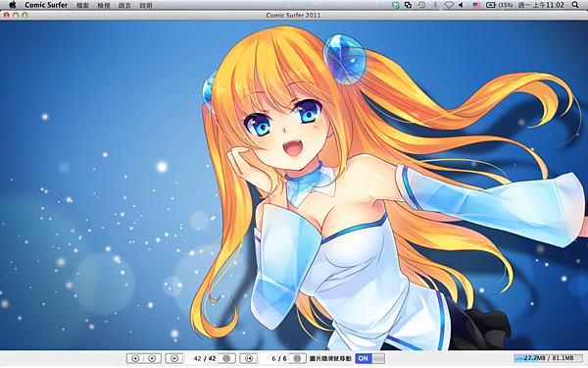588x368 pixels.
Task: Open the 說明 menu
Action: tap(146, 5)
